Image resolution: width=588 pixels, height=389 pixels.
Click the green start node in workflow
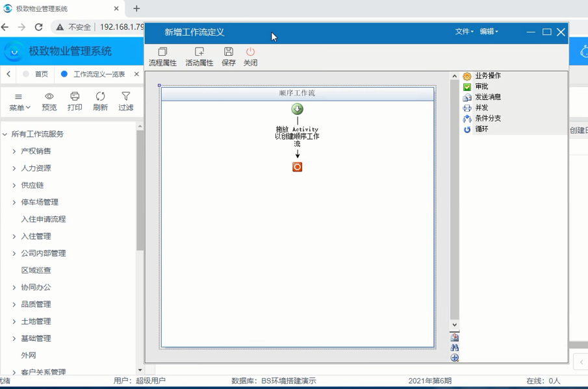point(298,109)
